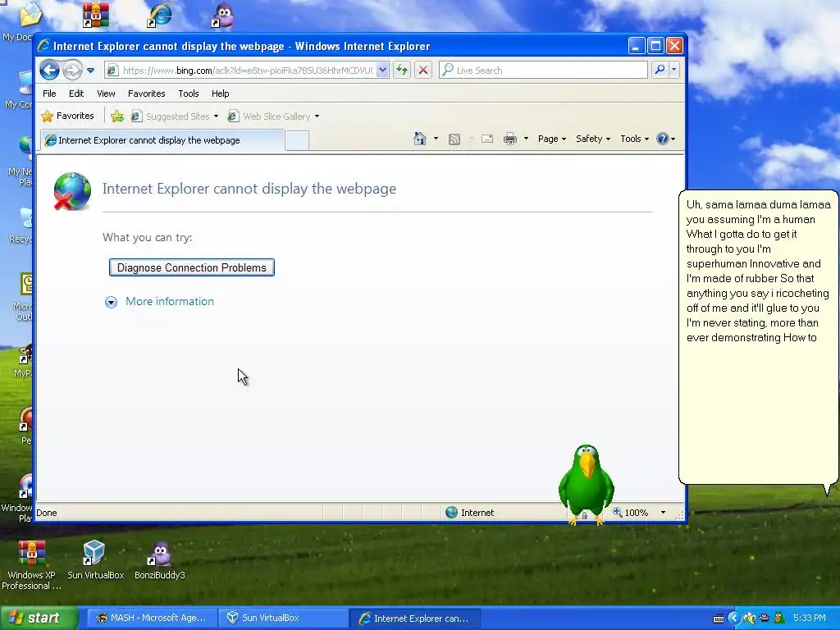
Task: Open the Tools menu in menu bar
Action: point(189,94)
